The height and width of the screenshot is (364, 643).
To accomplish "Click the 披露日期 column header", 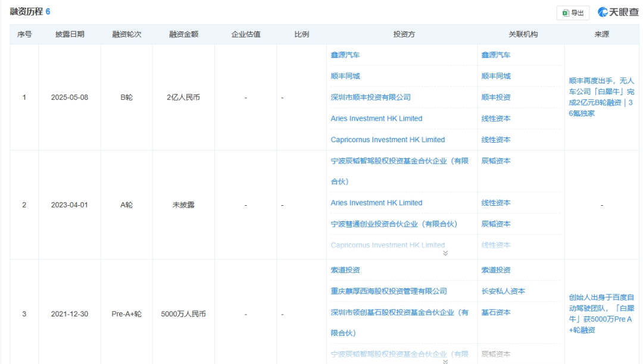I will click(x=70, y=34).
